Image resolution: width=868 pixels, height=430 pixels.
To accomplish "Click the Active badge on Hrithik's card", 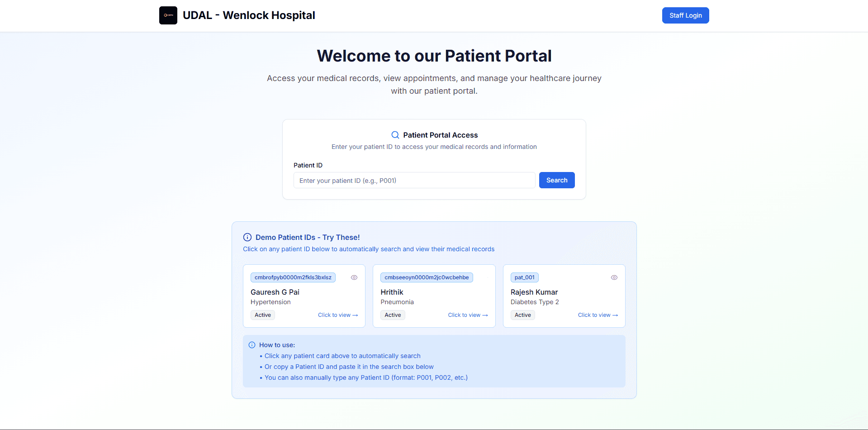I will [393, 315].
